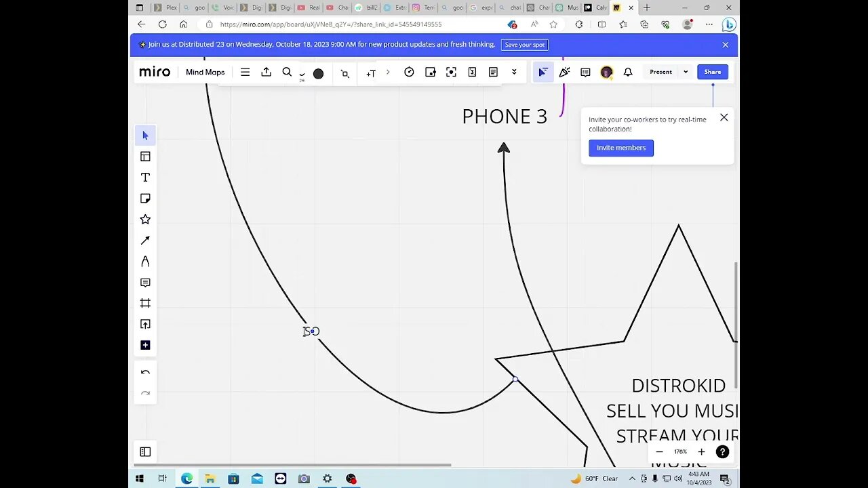Select the Sticky note tool
The image size is (868, 488).
click(145, 199)
